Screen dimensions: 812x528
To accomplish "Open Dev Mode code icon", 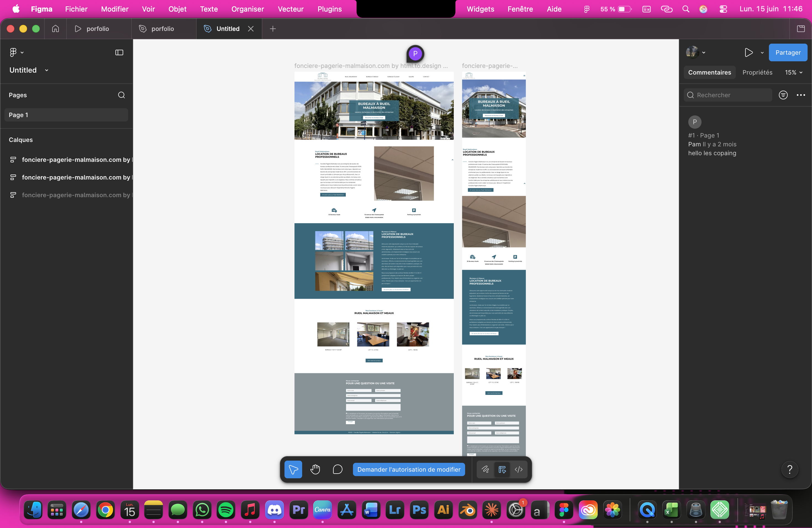I will coord(519,469).
